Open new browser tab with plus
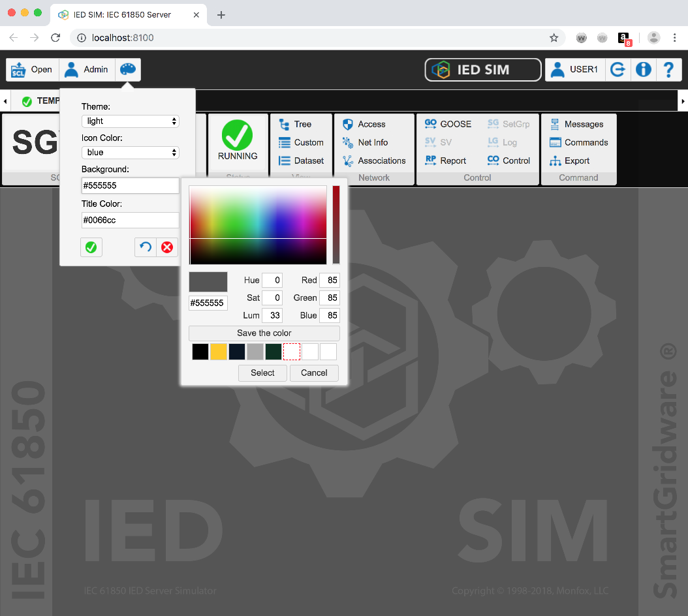 point(221,15)
